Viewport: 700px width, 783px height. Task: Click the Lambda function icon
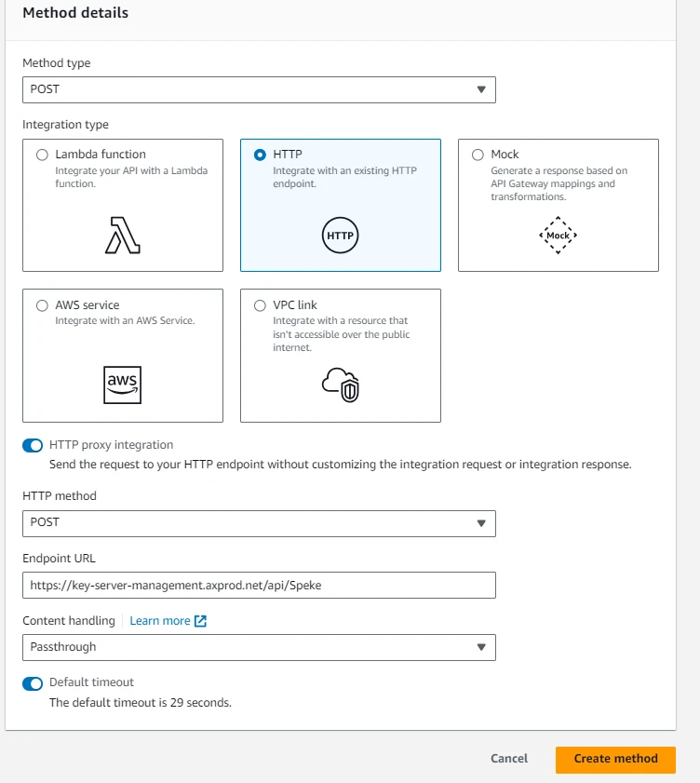point(123,236)
